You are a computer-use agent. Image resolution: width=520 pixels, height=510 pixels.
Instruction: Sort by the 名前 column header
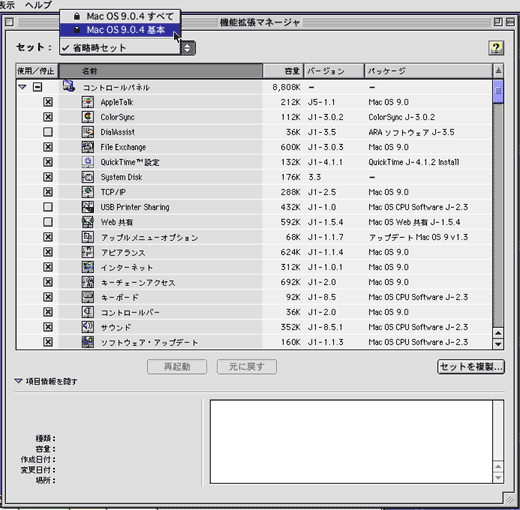160,71
